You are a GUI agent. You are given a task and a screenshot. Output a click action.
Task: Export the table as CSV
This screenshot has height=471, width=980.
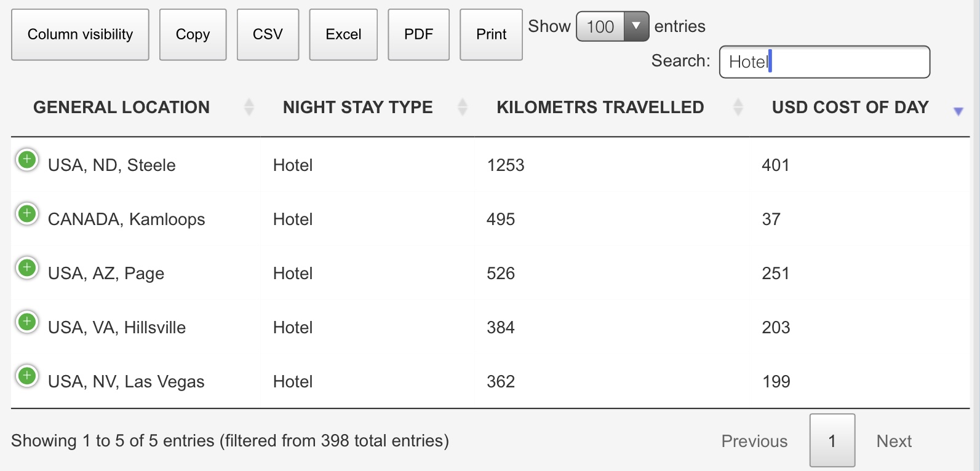[x=268, y=34]
